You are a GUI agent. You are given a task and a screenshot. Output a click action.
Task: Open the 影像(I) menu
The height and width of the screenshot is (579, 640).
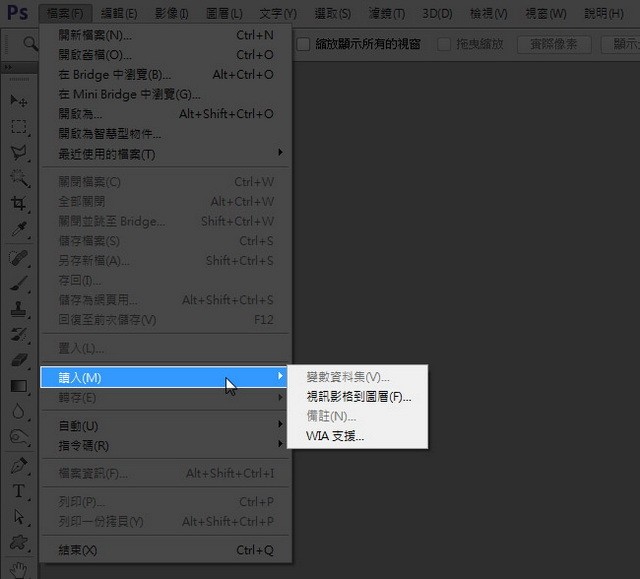coord(172,14)
